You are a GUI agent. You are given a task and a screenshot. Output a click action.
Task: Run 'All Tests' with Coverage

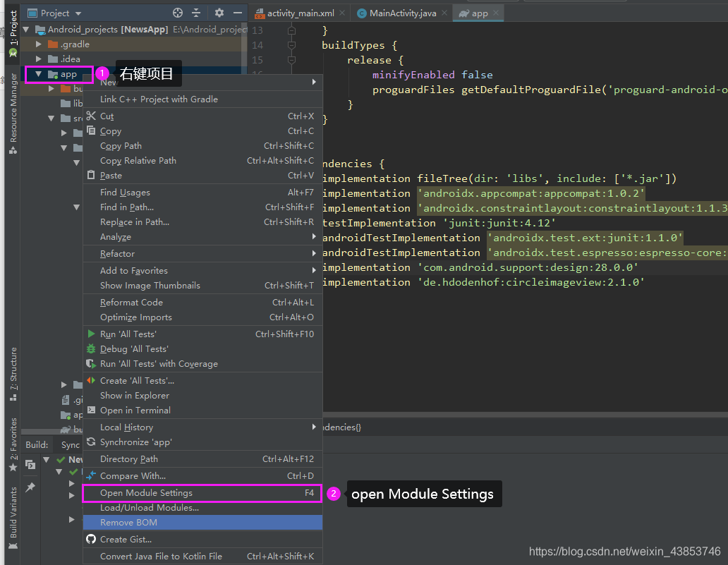[x=202, y=364]
